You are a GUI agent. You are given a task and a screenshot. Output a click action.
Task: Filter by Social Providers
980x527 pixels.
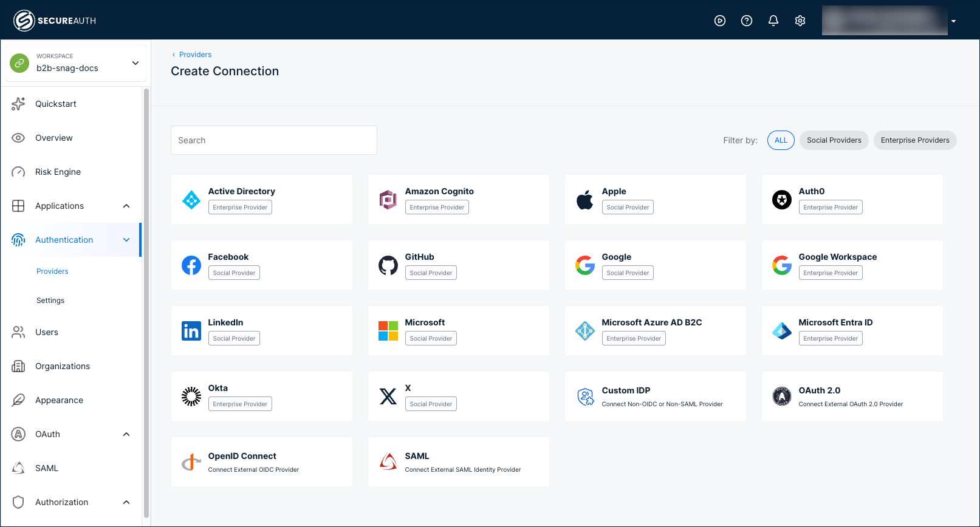834,140
